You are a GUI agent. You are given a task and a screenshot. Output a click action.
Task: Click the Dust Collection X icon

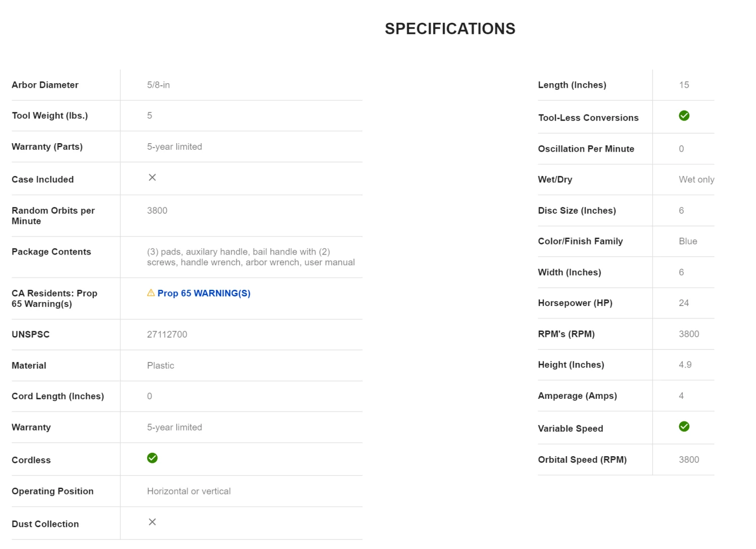tap(152, 522)
